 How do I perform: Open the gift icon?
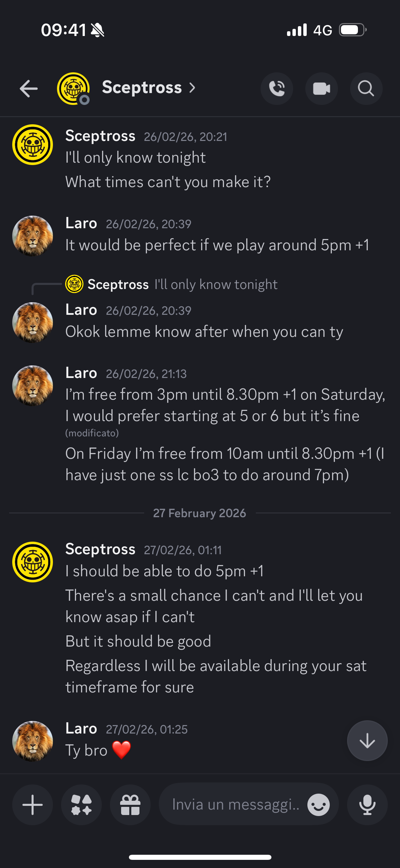point(130,804)
